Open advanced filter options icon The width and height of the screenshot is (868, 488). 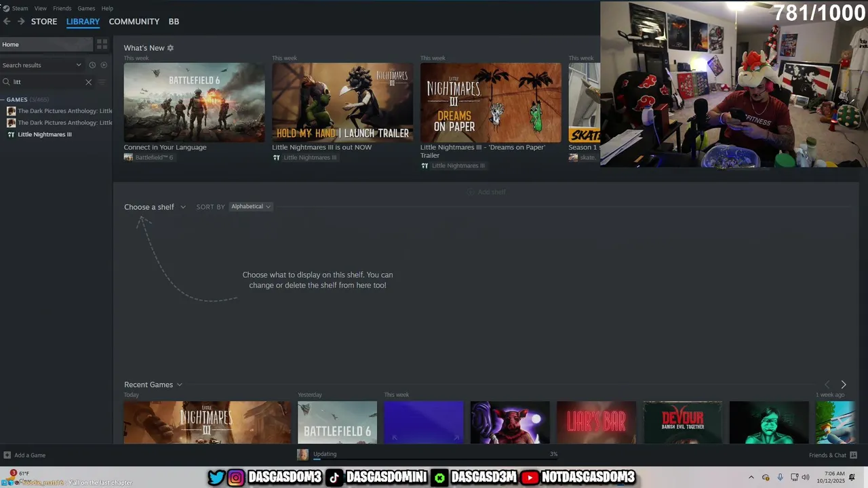point(102,82)
